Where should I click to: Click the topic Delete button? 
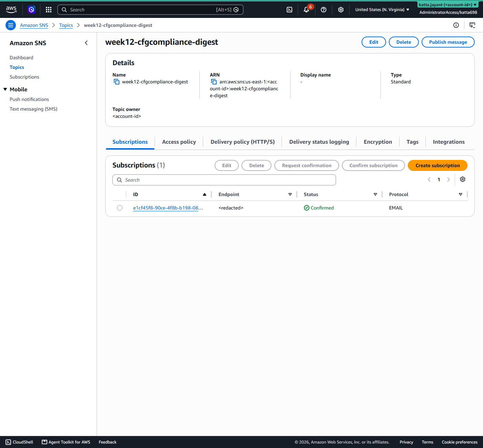pos(404,42)
